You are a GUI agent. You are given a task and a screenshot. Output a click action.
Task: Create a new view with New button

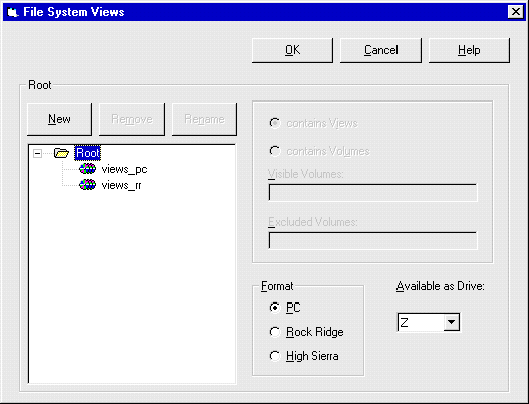coord(59,119)
